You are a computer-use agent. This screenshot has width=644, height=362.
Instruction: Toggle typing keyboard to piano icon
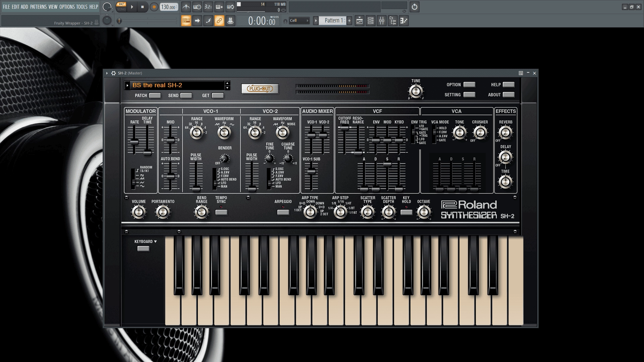pyautogui.click(x=186, y=21)
